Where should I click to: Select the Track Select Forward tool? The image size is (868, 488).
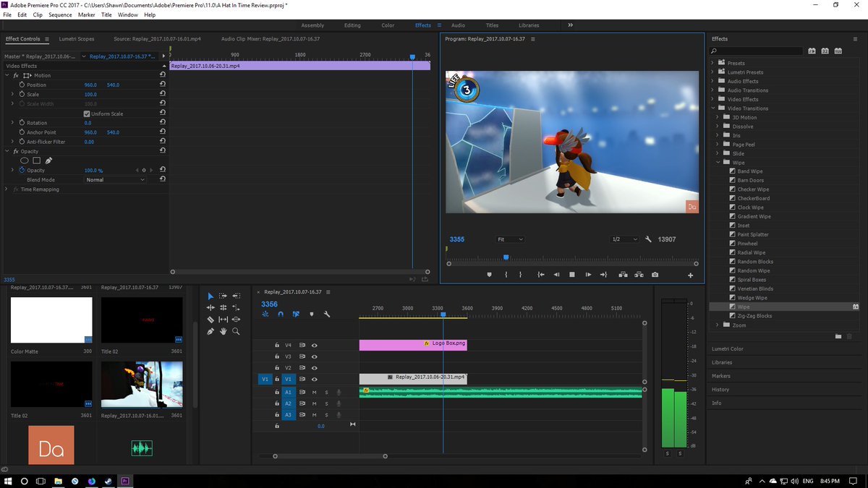(x=224, y=296)
